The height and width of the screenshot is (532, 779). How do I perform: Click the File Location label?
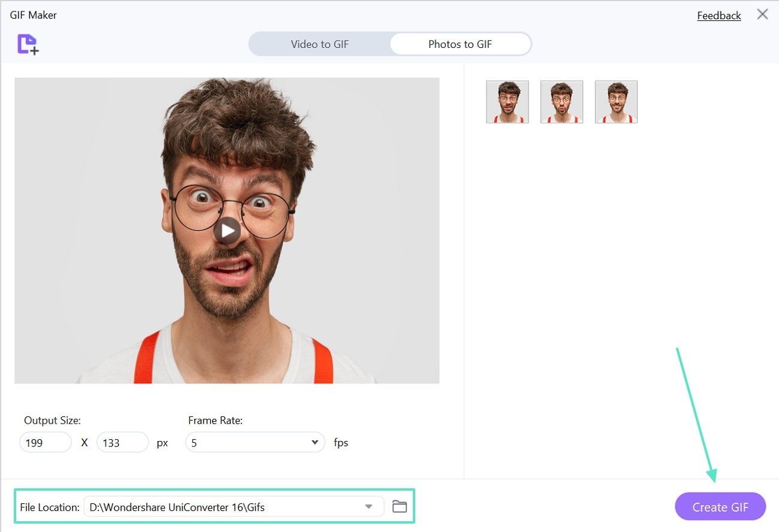point(50,507)
